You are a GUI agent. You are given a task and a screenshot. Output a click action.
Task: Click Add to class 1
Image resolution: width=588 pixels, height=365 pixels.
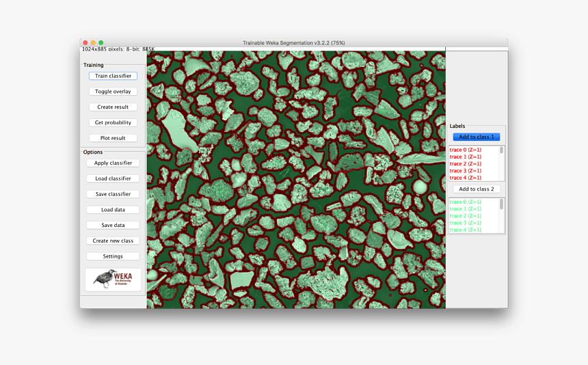click(x=477, y=137)
